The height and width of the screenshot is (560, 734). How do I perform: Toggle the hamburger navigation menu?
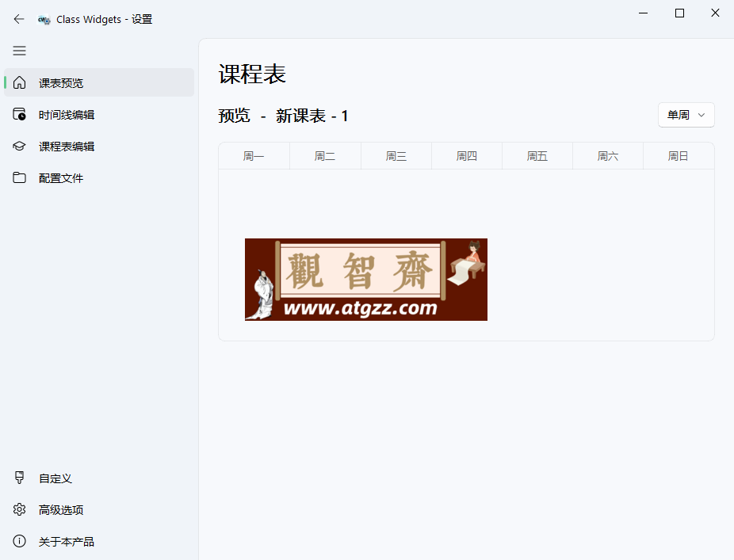point(19,51)
